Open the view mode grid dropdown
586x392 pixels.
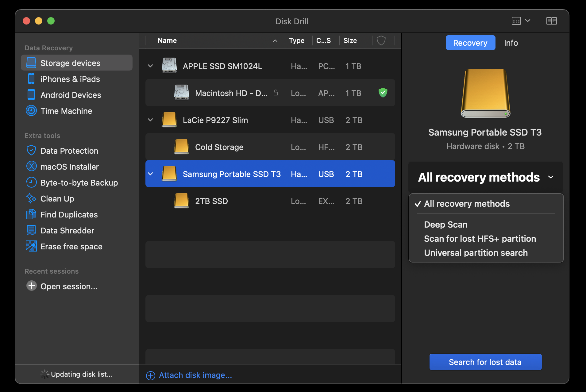click(521, 21)
